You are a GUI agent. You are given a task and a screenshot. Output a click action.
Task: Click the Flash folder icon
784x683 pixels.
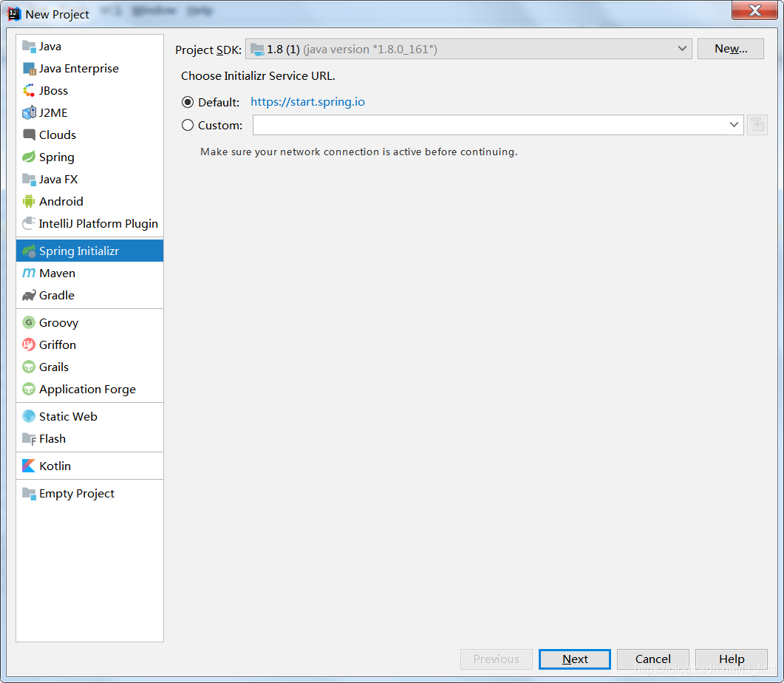click(29, 438)
